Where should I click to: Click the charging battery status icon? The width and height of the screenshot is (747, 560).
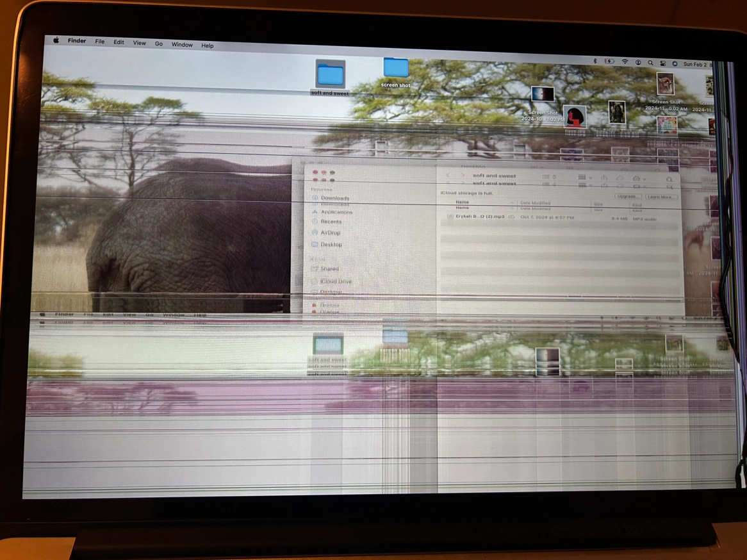click(x=609, y=62)
